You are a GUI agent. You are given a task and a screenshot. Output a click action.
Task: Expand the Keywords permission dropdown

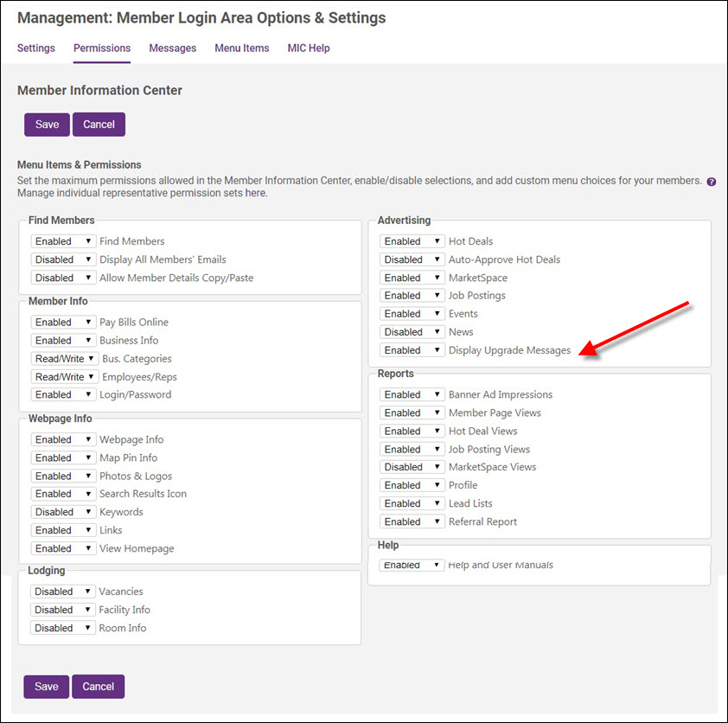63,512
